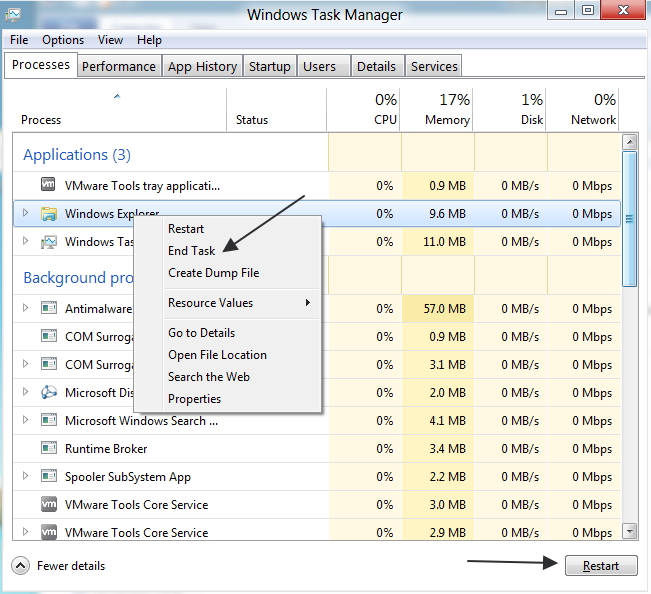Open the View menu
The width and height of the screenshot is (651, 594).
[x=110, y=40]
